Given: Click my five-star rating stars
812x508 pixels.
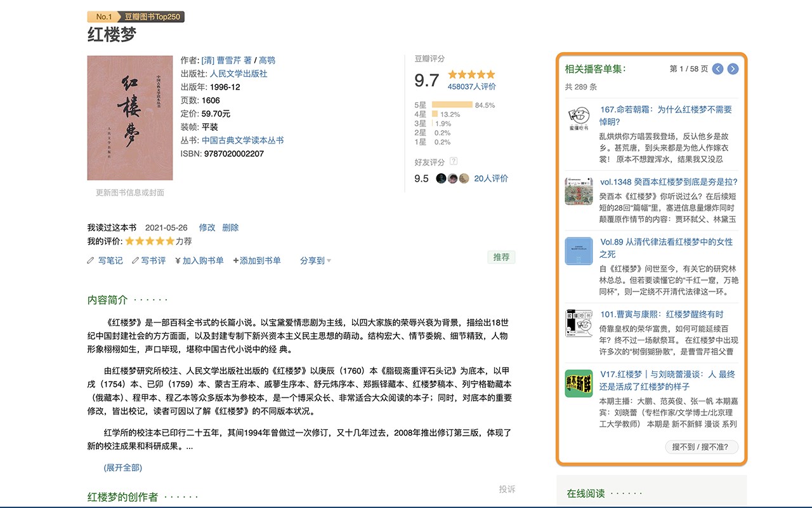Looking at the screenshot, I should pos(150,241).
